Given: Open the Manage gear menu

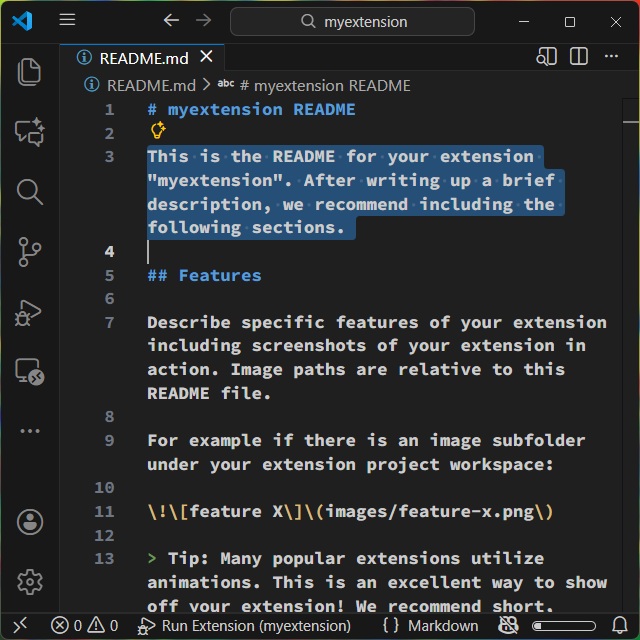Looking at the screenshot, I should point(30,581).
